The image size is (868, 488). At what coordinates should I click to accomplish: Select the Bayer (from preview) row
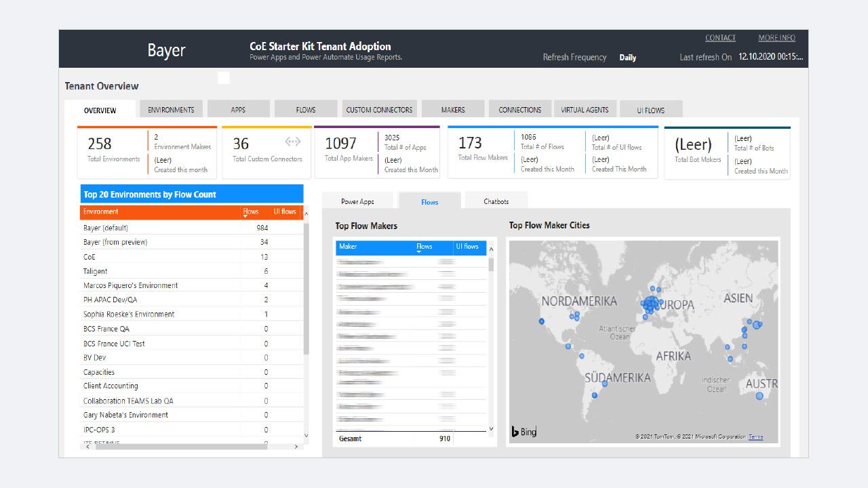point(191,242)
